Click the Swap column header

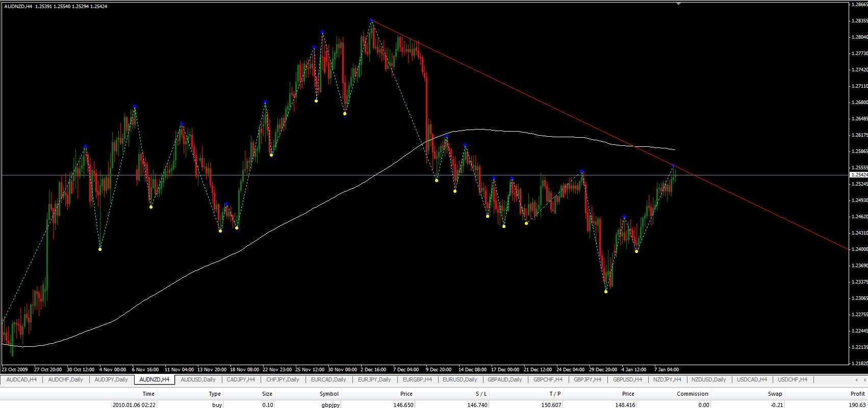pyautogui.click(x=775, y=394)
